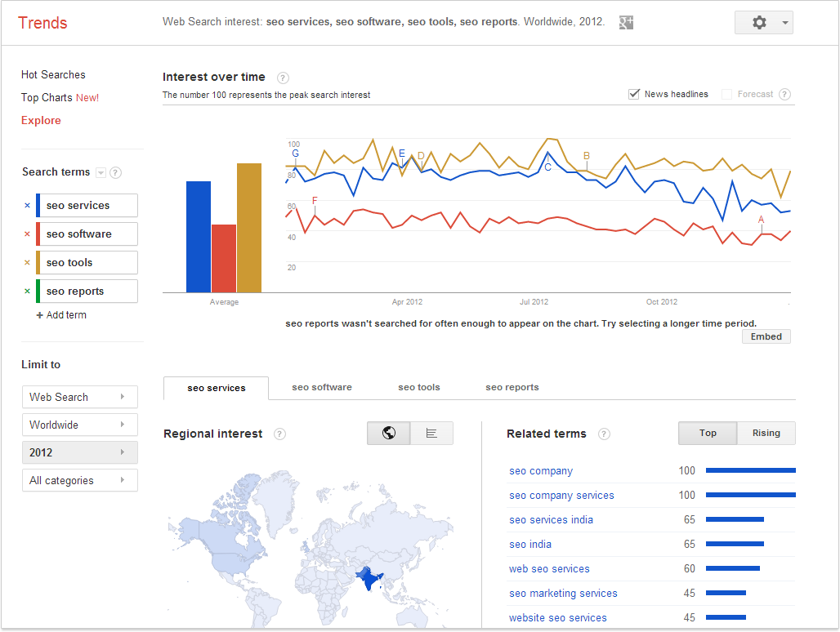The image size is (840, 632).
Task: Click the Trends logo
Action: [42, 23]
